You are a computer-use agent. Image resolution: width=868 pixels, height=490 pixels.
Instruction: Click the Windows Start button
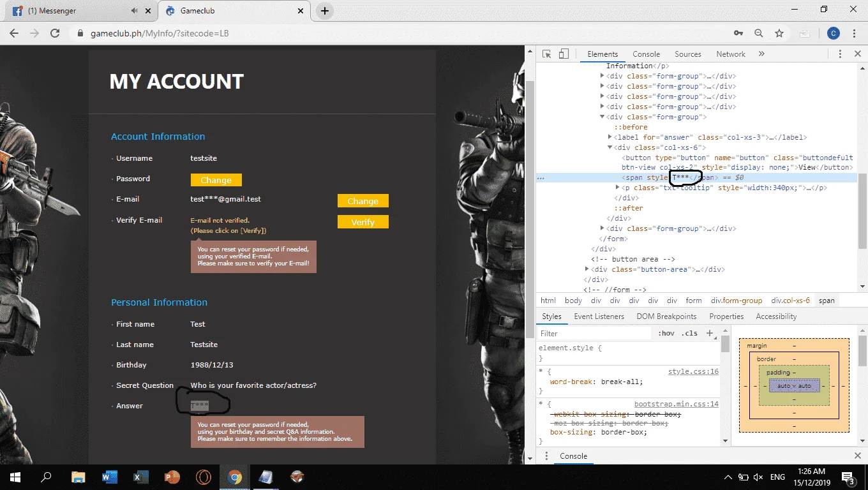click(x=15, y=477)
